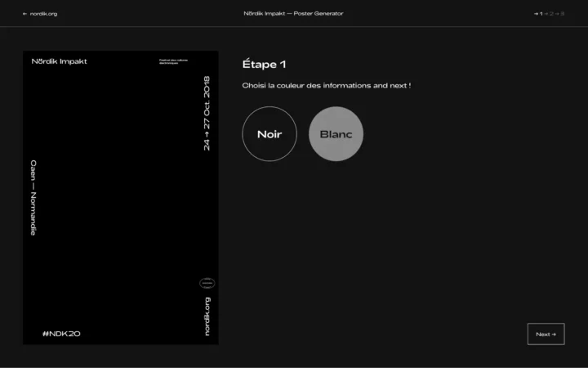Click the Nördik Impakt title on the poster
This screenshot has width=588, height=368.
point(59,61)
